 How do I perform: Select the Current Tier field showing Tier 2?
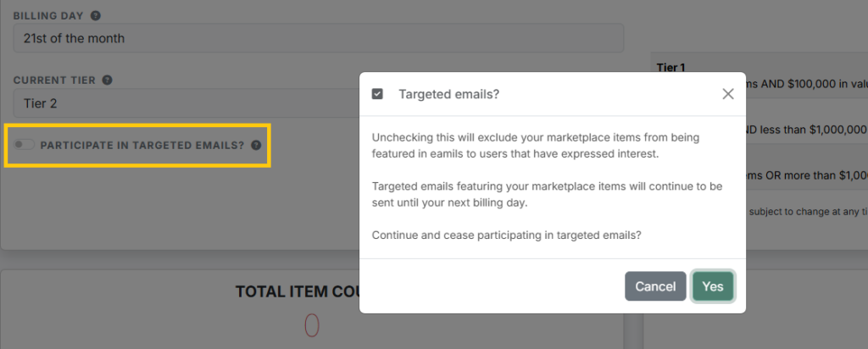tap(186, 102)
